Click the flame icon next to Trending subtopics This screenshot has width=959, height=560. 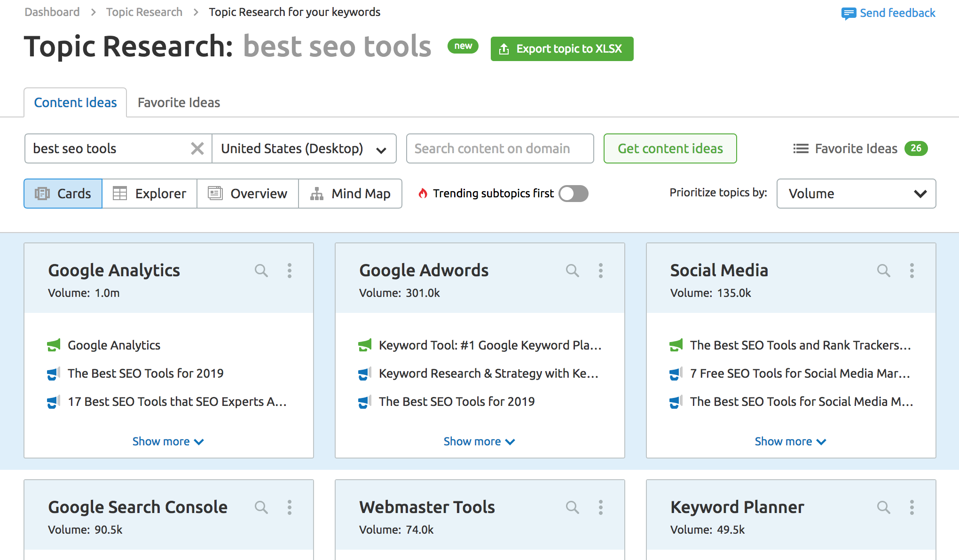pyautogui.click(x=423, y=194)
